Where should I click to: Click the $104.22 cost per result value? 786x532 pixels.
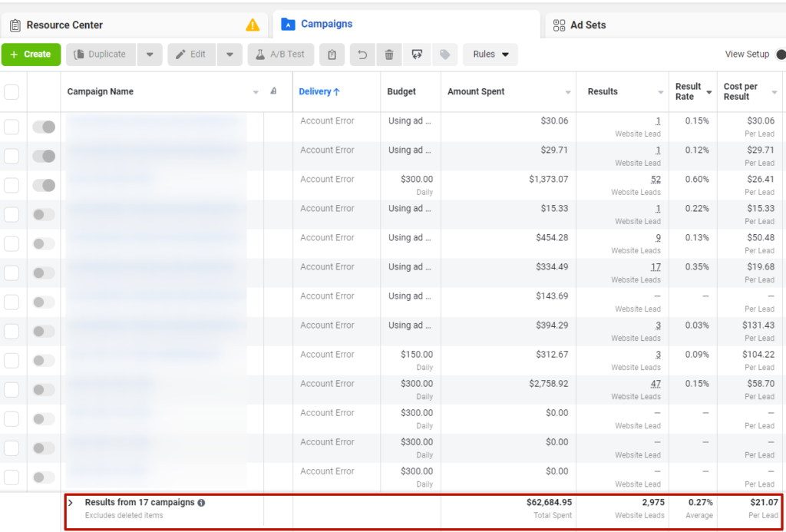(758, 355)
